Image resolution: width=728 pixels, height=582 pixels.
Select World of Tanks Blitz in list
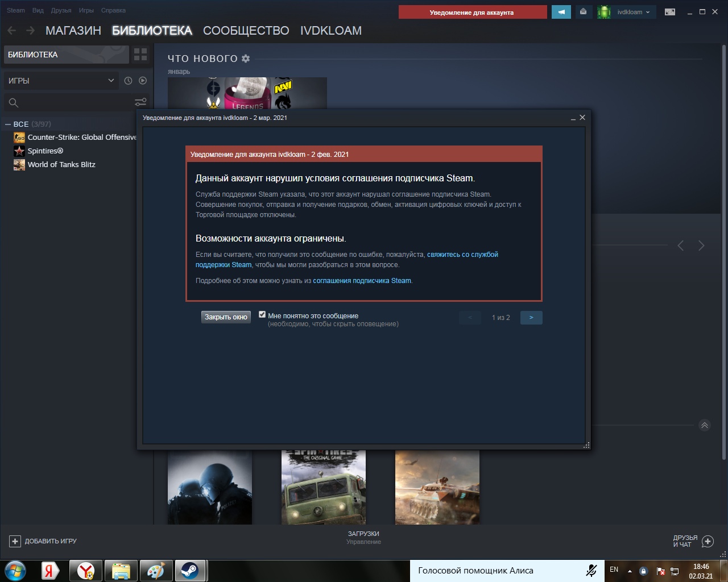coord(61,165)
